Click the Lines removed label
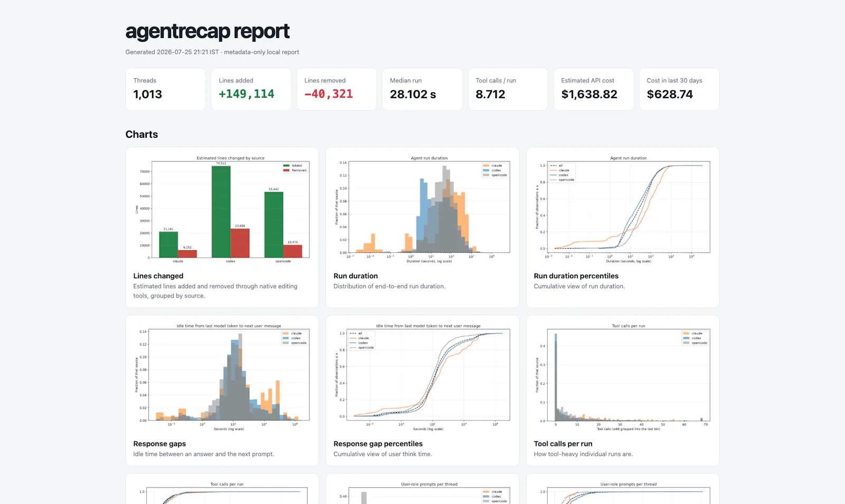The width and height of the screenshot is (845, 504). 325,81
